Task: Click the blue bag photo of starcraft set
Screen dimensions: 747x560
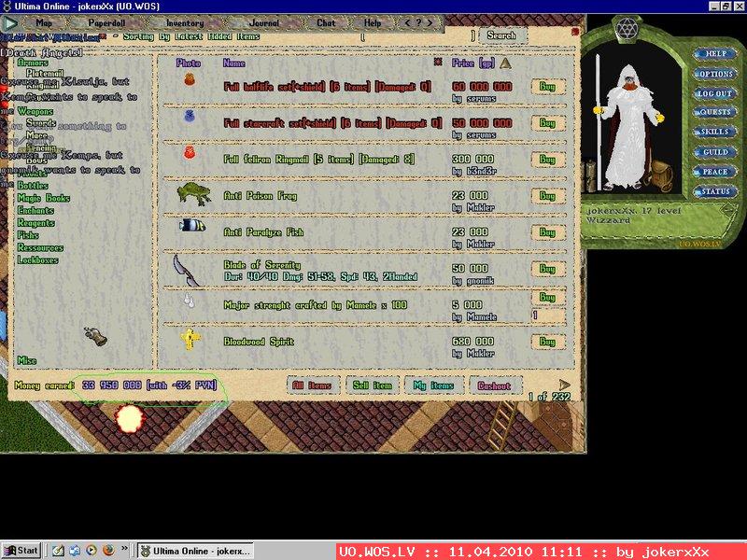Action: [190, 116]
